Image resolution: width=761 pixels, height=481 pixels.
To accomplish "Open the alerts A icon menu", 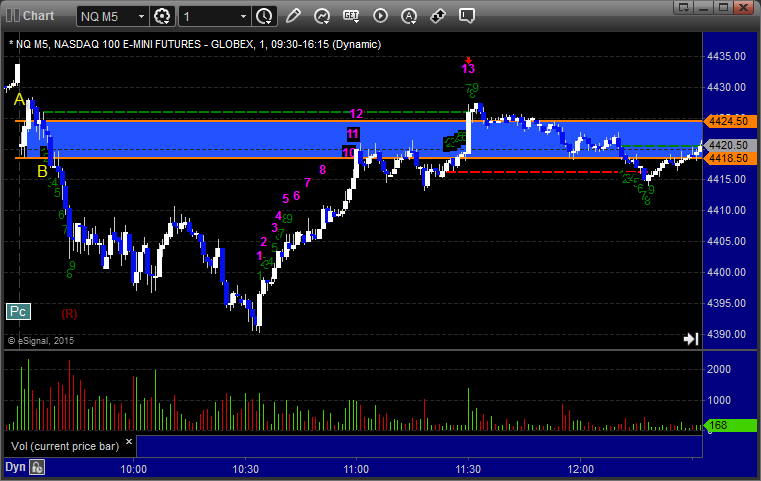I will 409,16.
